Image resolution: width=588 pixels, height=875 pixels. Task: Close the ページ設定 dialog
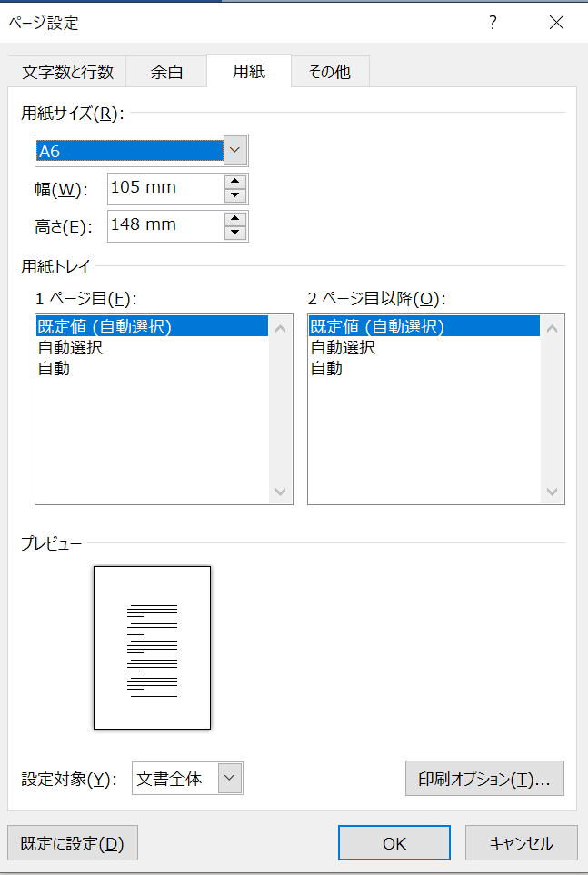coord(556,23)
